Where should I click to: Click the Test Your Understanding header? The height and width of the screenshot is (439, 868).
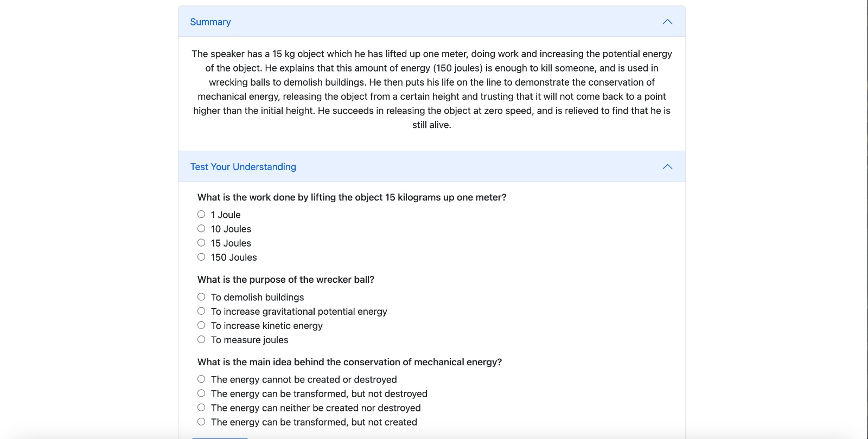click(x=243, y=167)
